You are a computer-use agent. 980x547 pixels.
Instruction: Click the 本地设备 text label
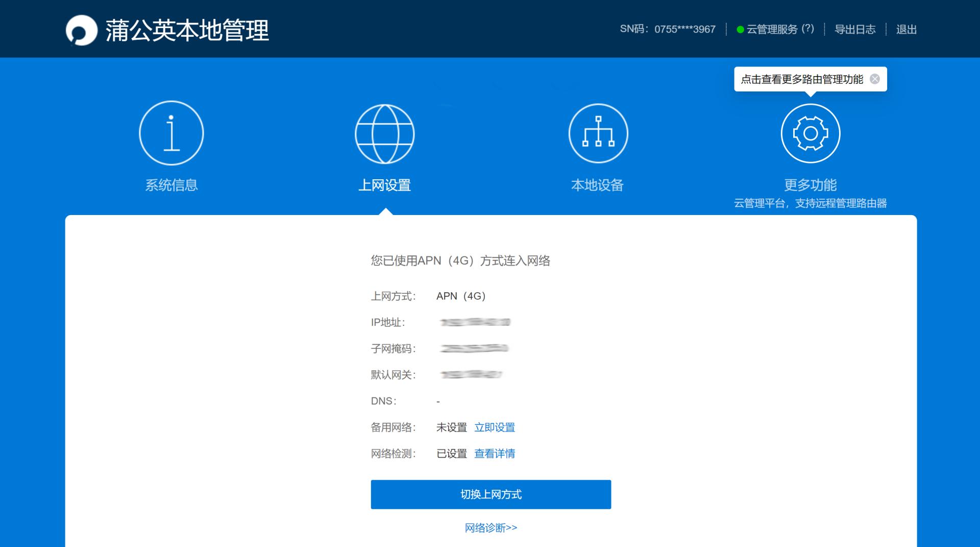(x=598, y=185)
